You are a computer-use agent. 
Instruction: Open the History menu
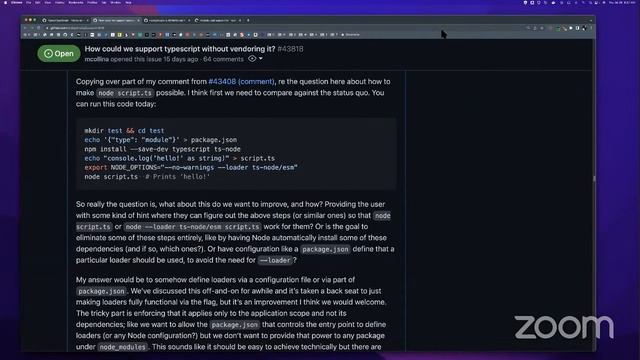[x=60, y=2]
